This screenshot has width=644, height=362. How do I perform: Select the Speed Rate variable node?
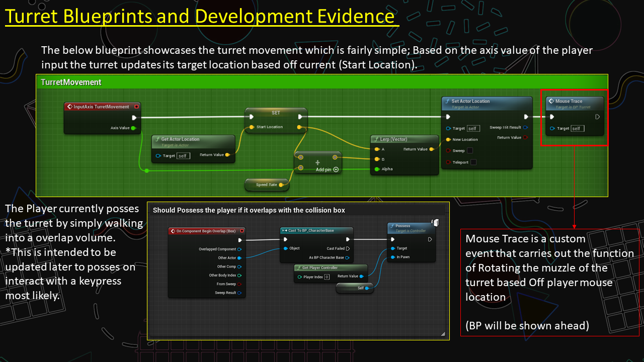tap(267, 185)
